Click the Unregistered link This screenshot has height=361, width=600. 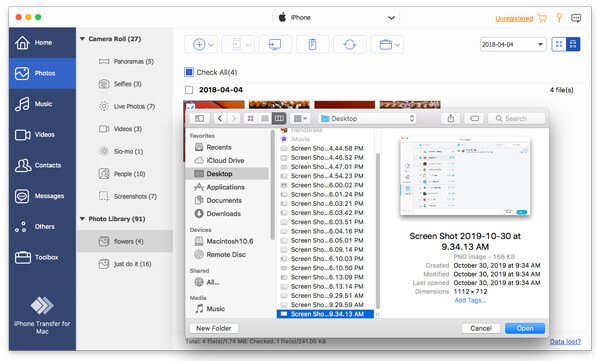click(514, 18)
